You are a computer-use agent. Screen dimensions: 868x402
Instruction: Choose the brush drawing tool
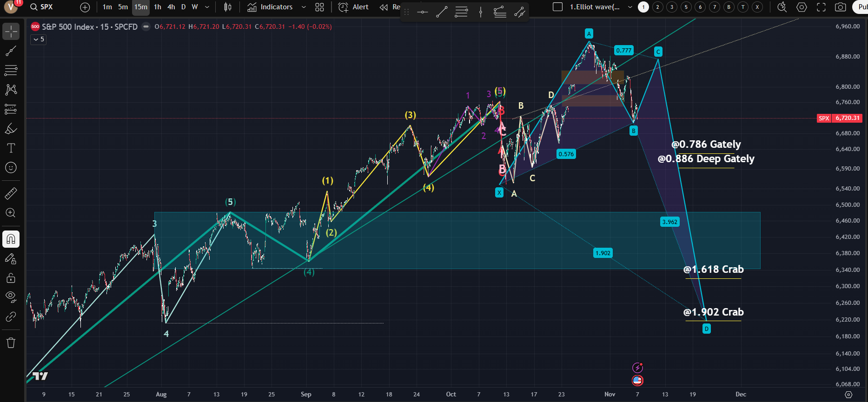pyautogui.click(x=11, y=129)
